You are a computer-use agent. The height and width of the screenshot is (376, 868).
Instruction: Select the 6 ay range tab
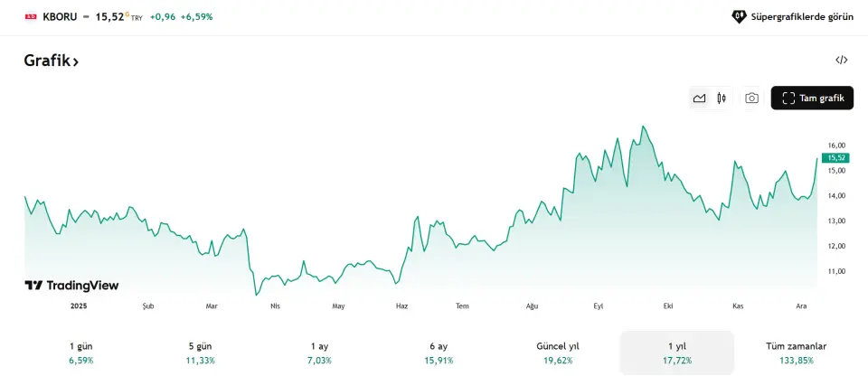pyautogui.click(x=439, y=352)
